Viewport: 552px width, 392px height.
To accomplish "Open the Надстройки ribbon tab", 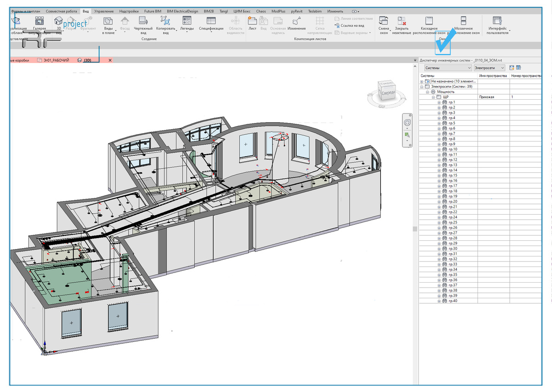I will click(x=129, y=11).
